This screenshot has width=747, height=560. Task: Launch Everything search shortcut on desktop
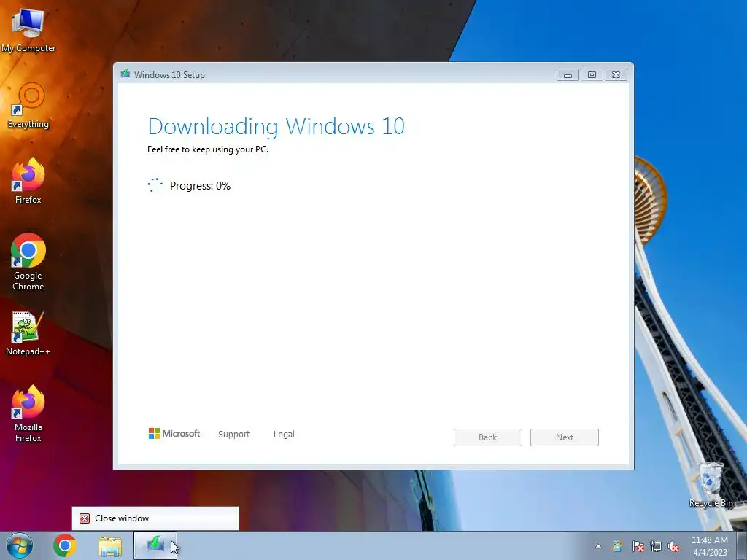point(28,106)
